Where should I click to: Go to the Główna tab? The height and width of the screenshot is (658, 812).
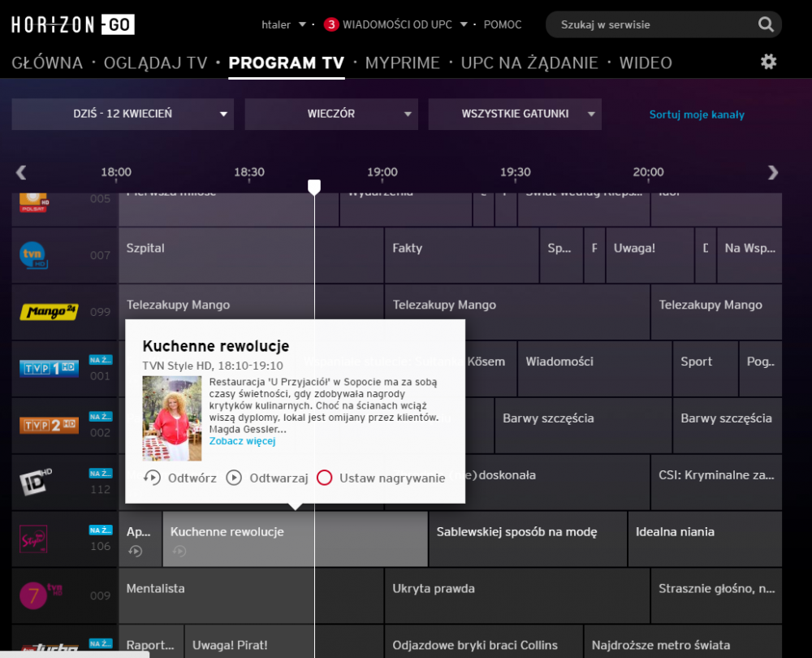47,63
